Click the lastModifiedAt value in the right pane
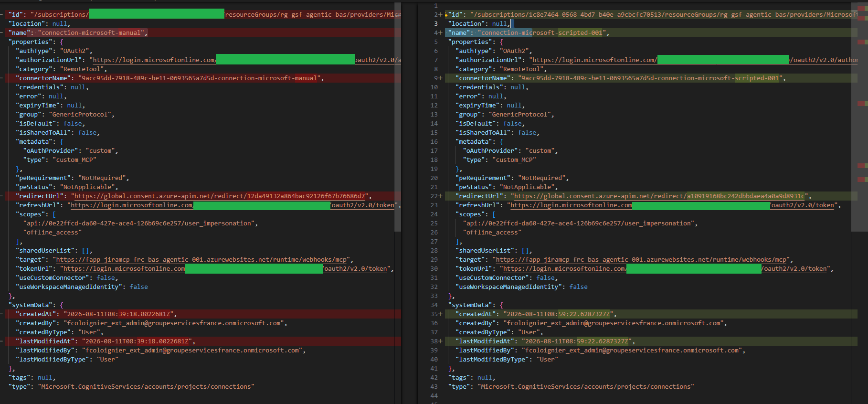Viewport: 868px width, 404px height. point(578,341)
